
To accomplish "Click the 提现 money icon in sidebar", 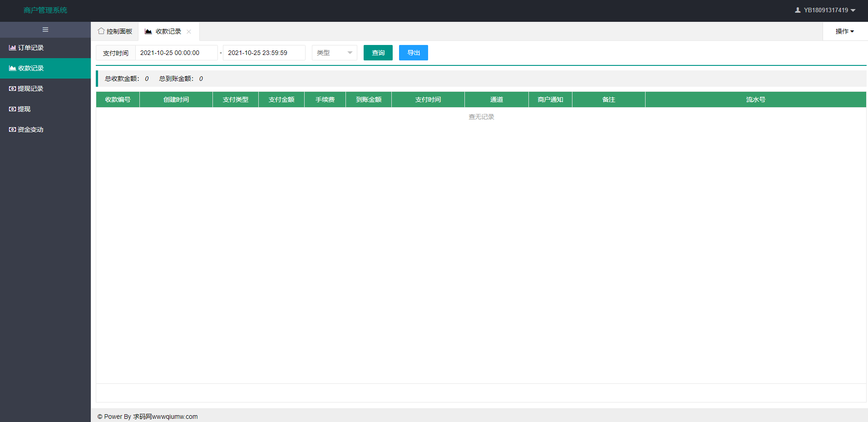I will (12, 109).
